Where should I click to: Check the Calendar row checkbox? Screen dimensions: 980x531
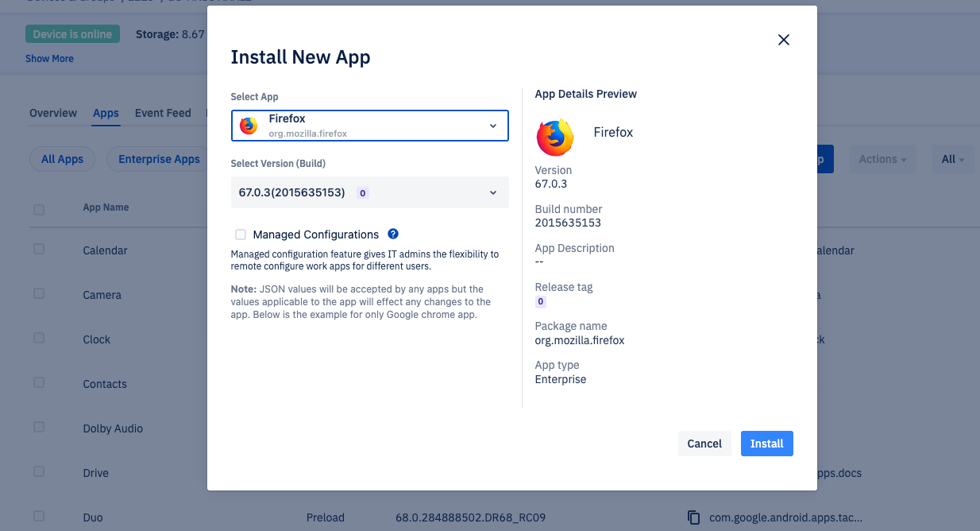[39, 249]
